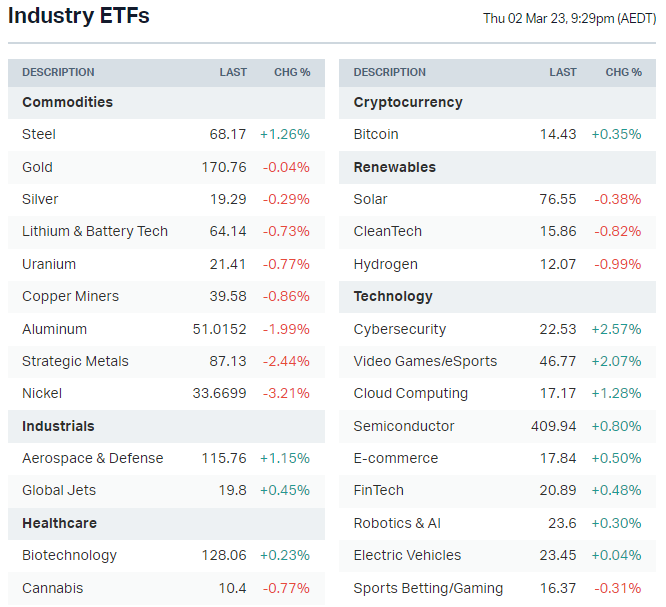Open the Strategic Metals ETF

[75, 361]
